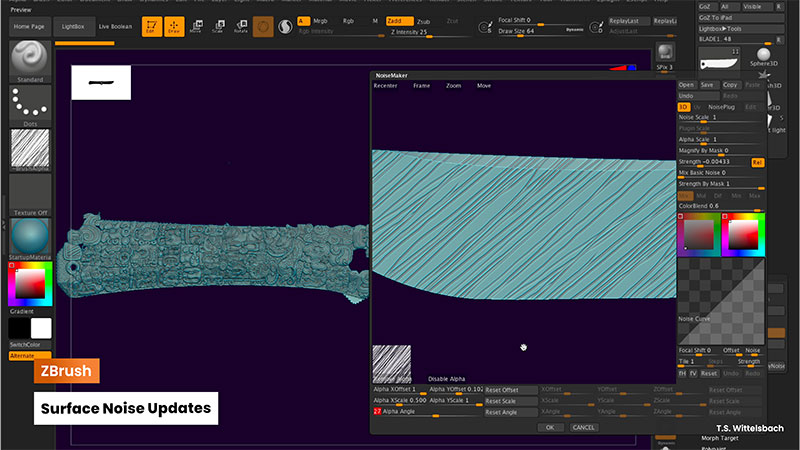
Task: Toggle Live Boolean rendering
Action: (116, 25)
